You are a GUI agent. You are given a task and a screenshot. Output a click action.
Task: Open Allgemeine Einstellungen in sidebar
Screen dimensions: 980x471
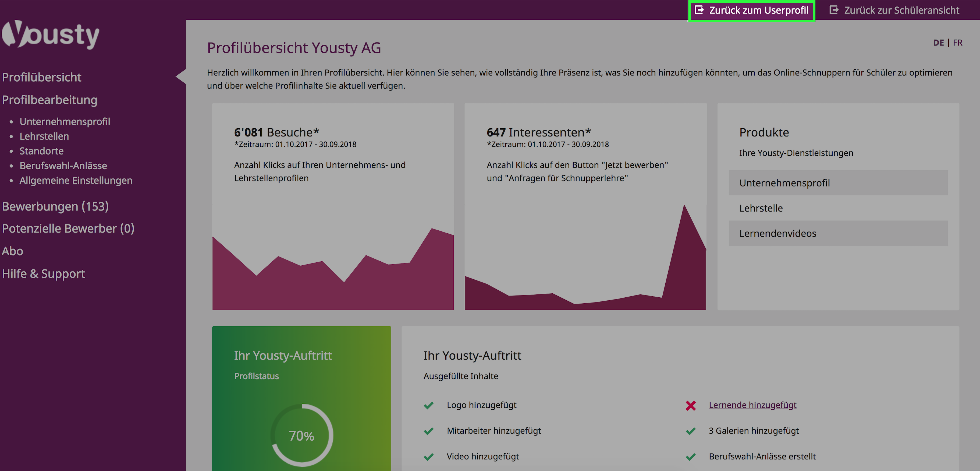point(76,181)
